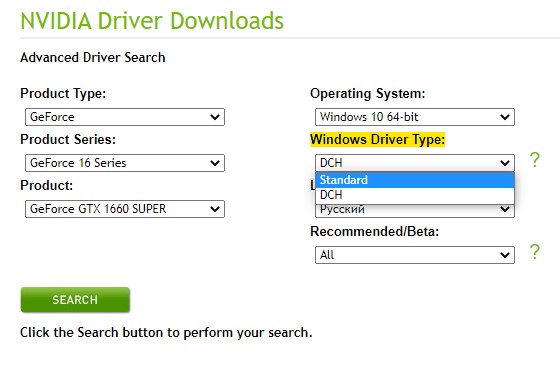Screen dimensions: 560x369
Task: Open the language dropdown showing Русский
Action: [415, 211]
